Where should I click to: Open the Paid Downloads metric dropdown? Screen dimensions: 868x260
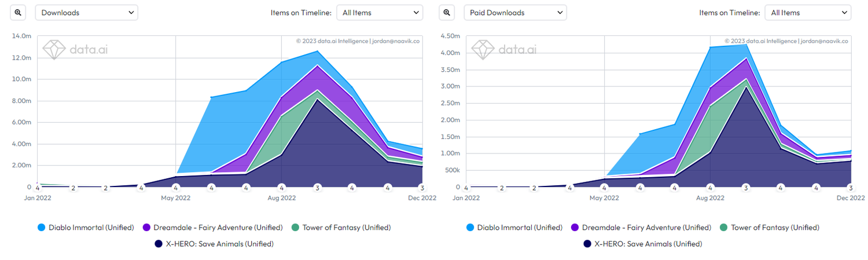click(x=516, y=12)
